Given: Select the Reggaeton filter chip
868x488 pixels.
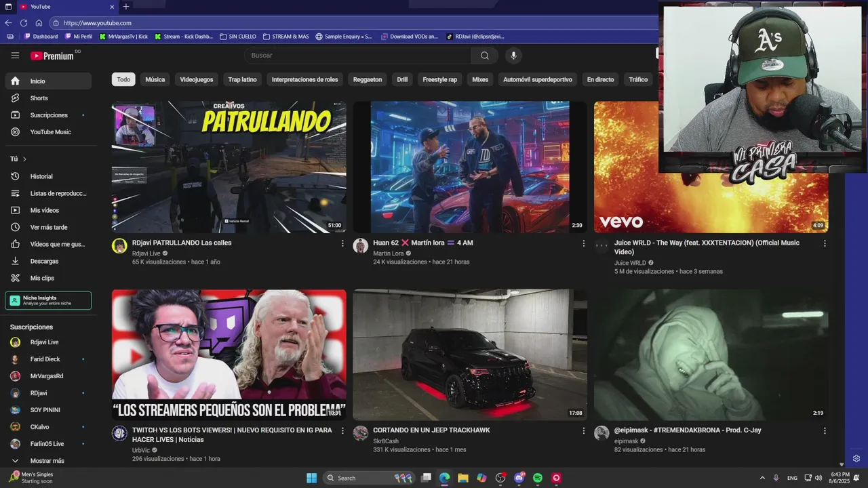Looking at the screenshot, I should pos(368,80).
